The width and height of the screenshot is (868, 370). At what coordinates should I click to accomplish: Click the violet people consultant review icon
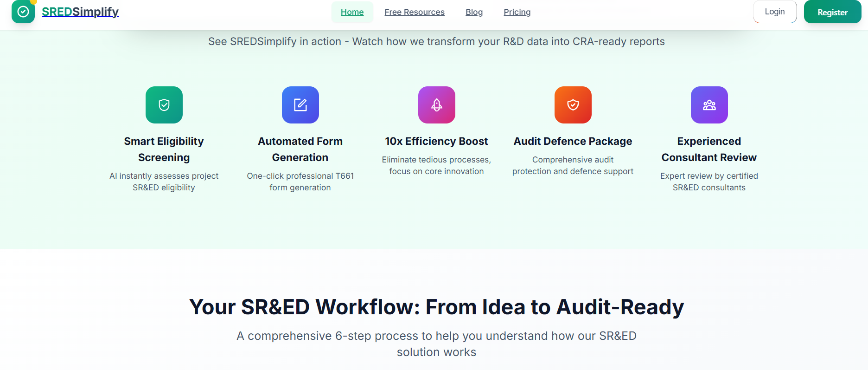[x=709, y=105]
